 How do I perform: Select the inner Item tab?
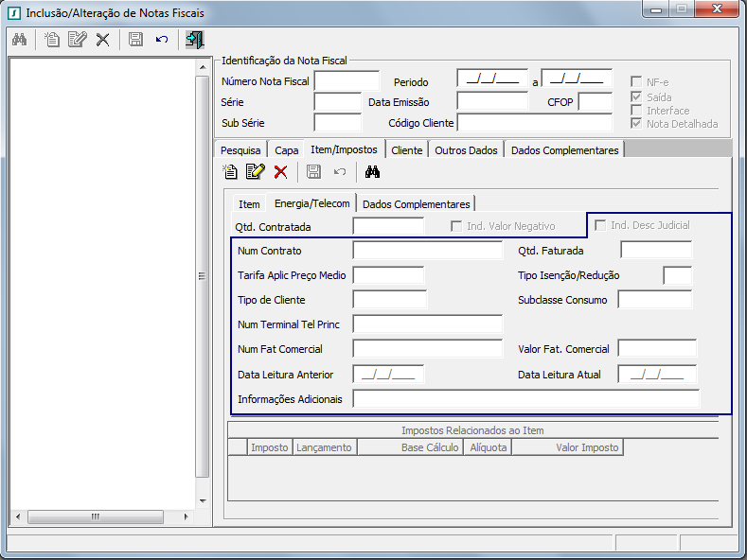249,204
